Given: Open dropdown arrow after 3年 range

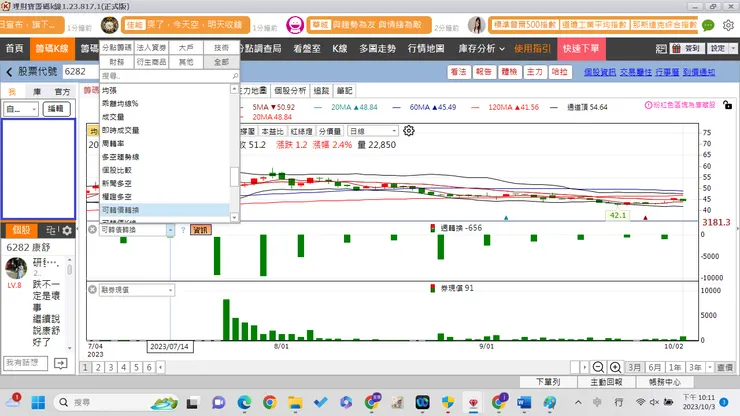Looking at the screenshot, I should pyautogui.click(x=709, y=367).
